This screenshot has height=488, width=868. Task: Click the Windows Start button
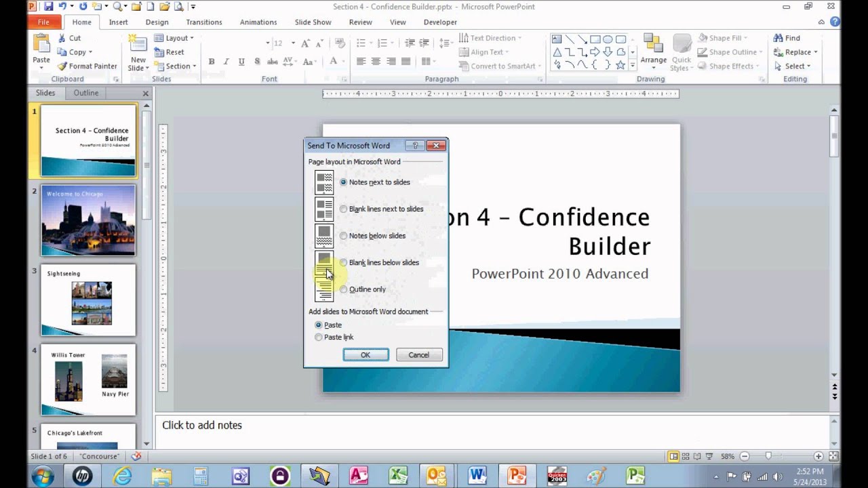43,476
